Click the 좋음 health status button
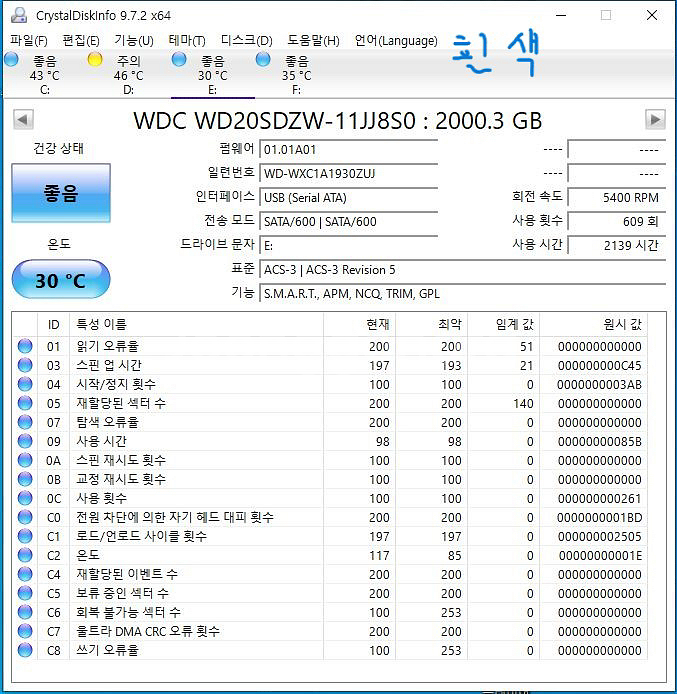Image resolution: width=677 pixels, height=694 pixels. click(x=60, y=193)
